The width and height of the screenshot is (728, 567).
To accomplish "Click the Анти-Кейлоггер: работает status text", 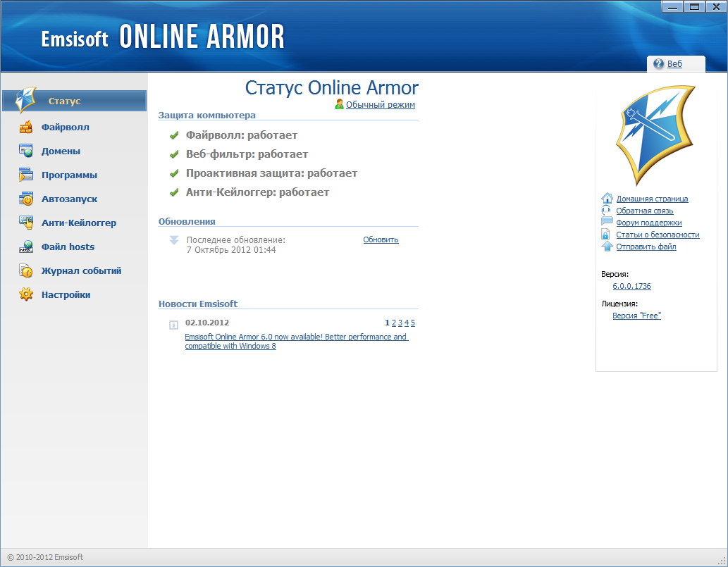I will (257, 192).
